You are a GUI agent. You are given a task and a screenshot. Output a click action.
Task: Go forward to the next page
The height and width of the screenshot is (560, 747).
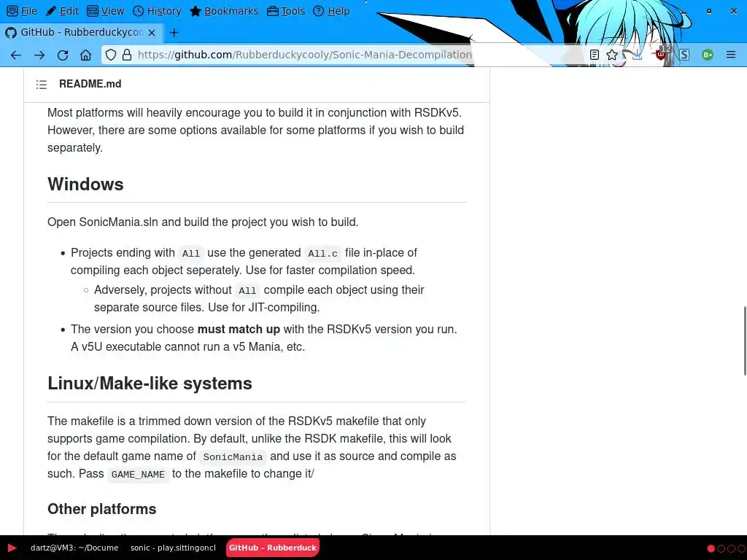point(39,55)
